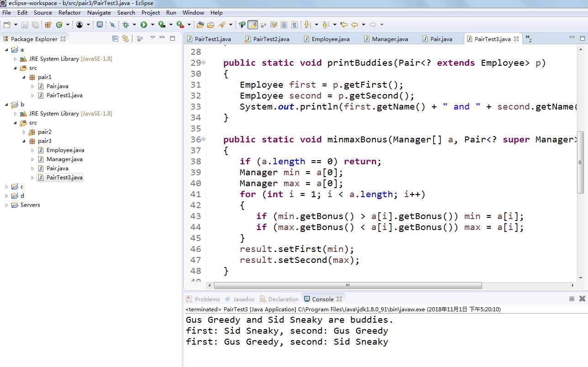Image resolution: width=588 pixels, height=367 pixels.
Task: Open the Javadoc view tab
Action: 239,299
